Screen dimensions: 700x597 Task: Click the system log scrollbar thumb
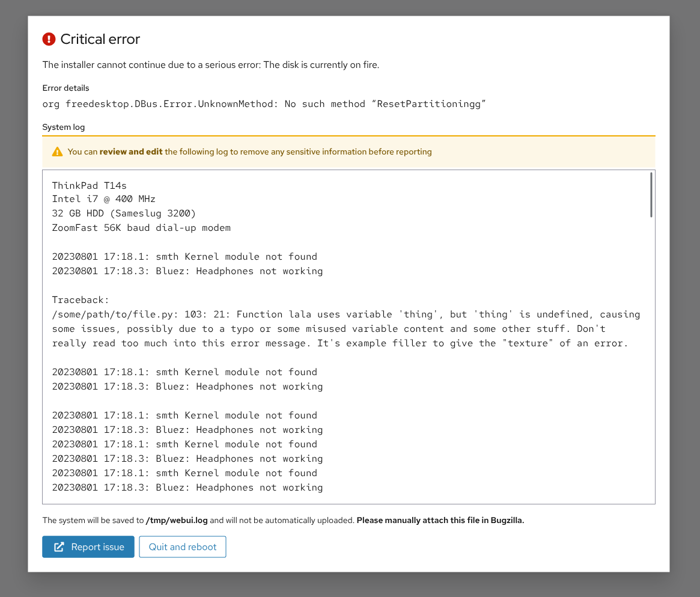coord(651,194)
